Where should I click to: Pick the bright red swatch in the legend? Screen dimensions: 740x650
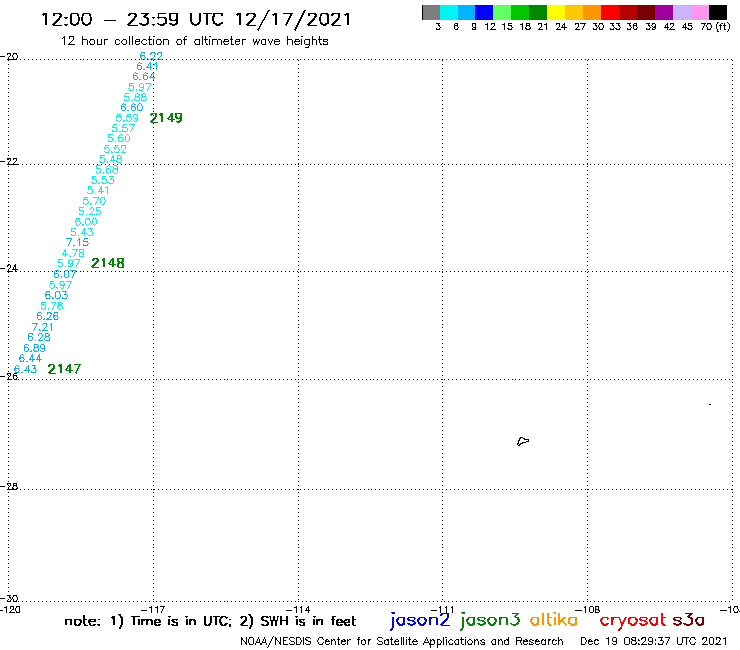click(610, 12)
